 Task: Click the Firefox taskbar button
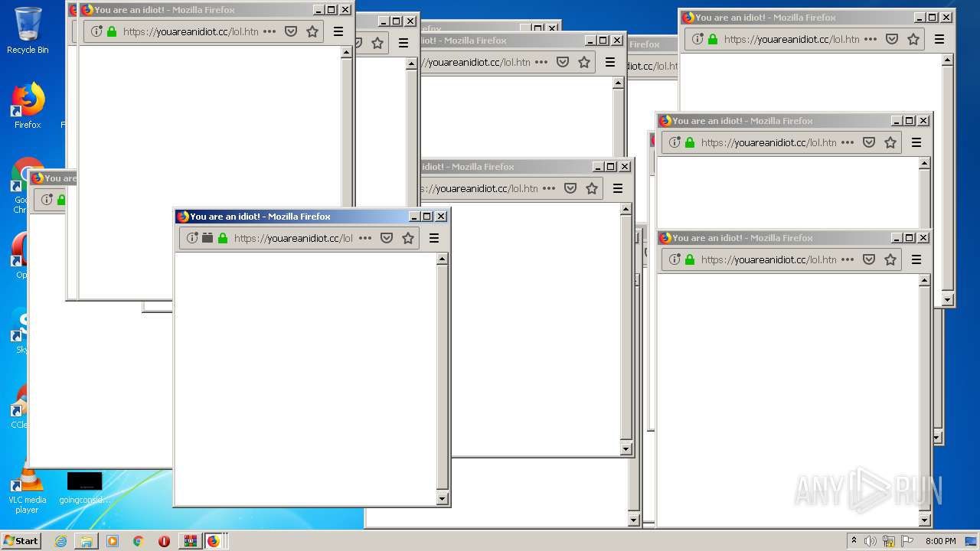(x=214, y=541)
